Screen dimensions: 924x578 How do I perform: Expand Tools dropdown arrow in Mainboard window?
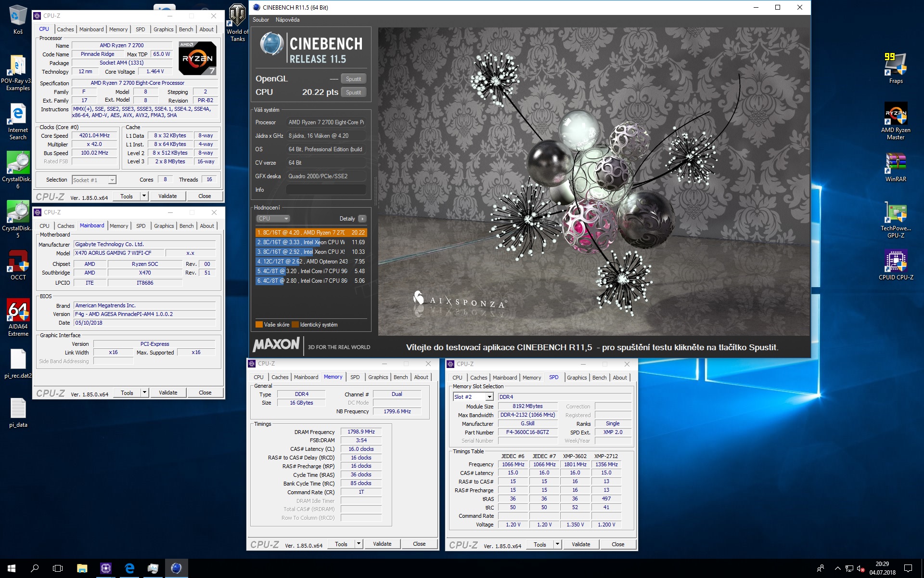pos(144,393)
